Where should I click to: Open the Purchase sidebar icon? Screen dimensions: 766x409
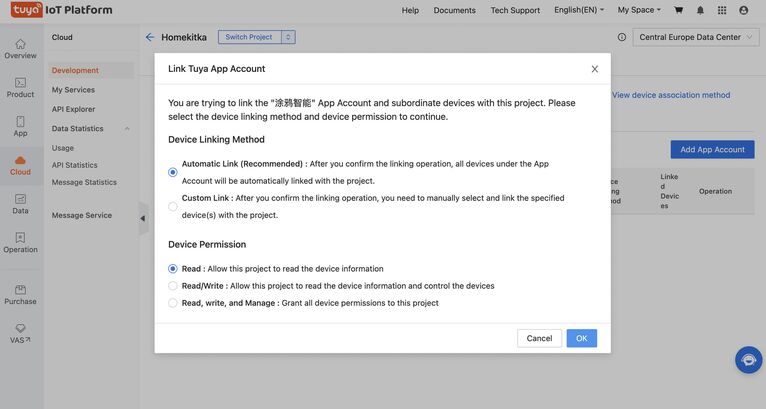pos(20,294)
